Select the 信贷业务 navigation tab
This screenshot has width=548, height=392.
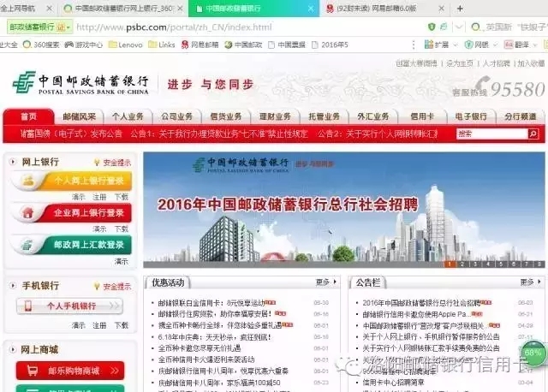click(226, 116)
